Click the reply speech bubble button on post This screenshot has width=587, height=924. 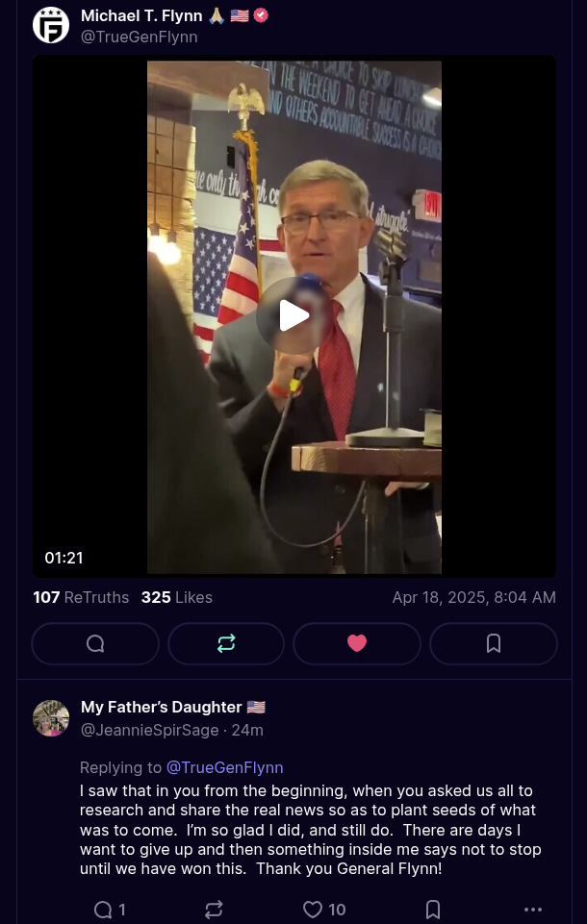pyautogui.click(x=95, y=643)
